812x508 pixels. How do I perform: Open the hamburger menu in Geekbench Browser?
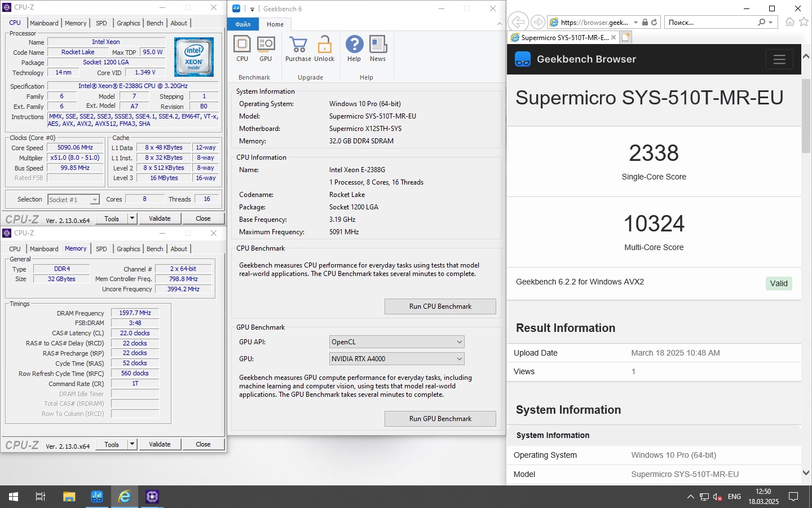point(779,59)
